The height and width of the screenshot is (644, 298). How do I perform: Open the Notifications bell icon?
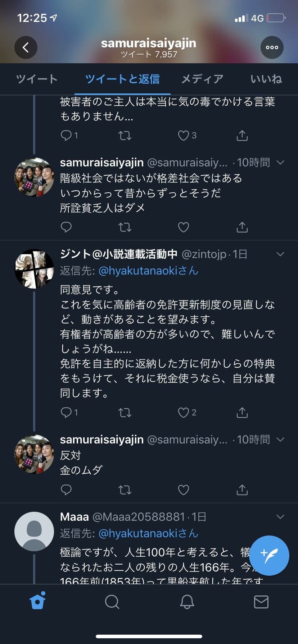(187, 601)
